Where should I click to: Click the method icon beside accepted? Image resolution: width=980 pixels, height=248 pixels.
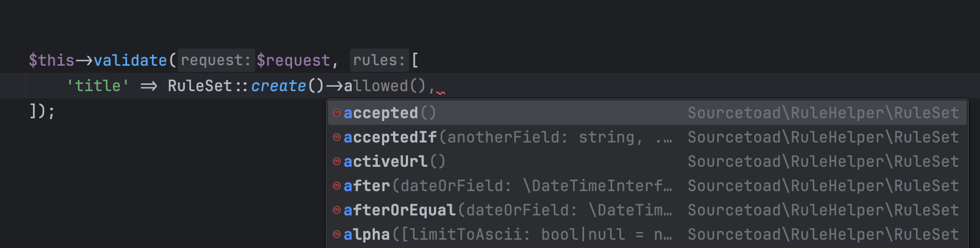337,113
